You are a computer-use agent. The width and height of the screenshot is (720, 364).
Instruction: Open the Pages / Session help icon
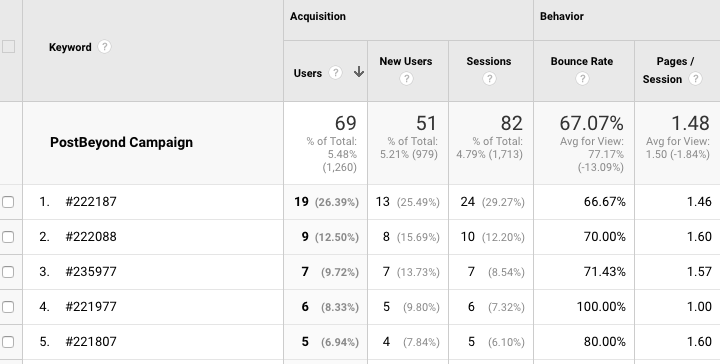click(696, 78)
